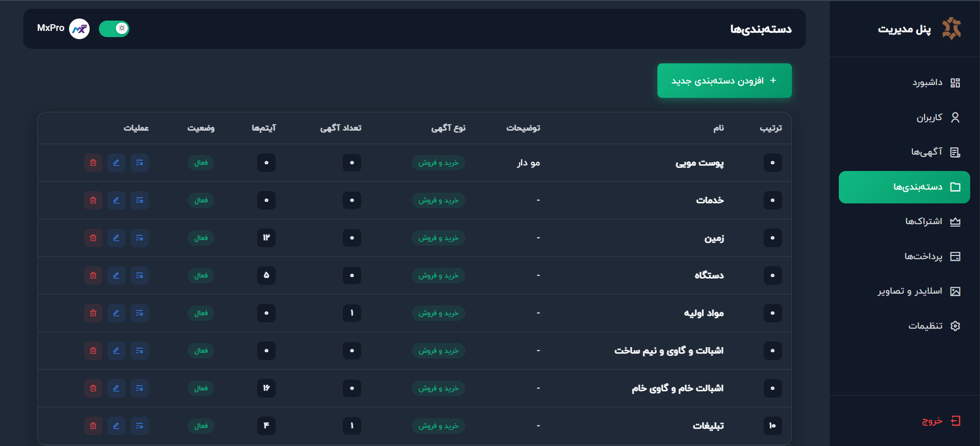Image resolution: width=980 pixels, height=446 pixels.
Task: Open items list for خدمات
Action: pos(140,200)
